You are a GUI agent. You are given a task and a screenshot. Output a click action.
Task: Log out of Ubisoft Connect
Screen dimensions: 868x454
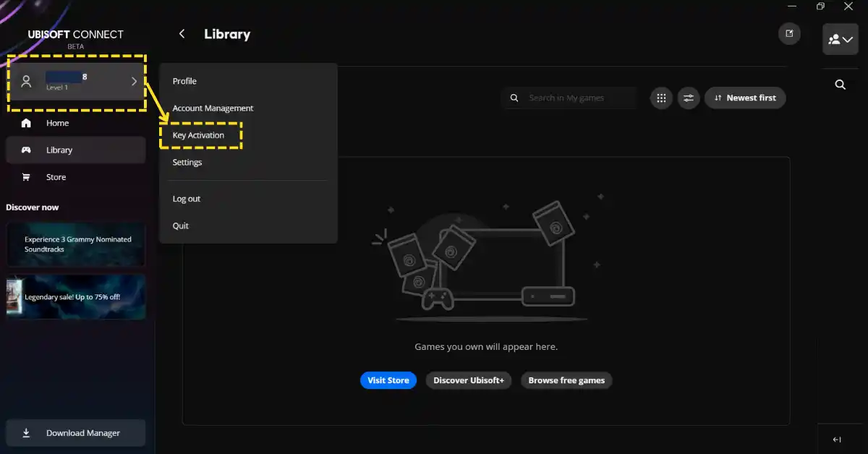point(186,198)
